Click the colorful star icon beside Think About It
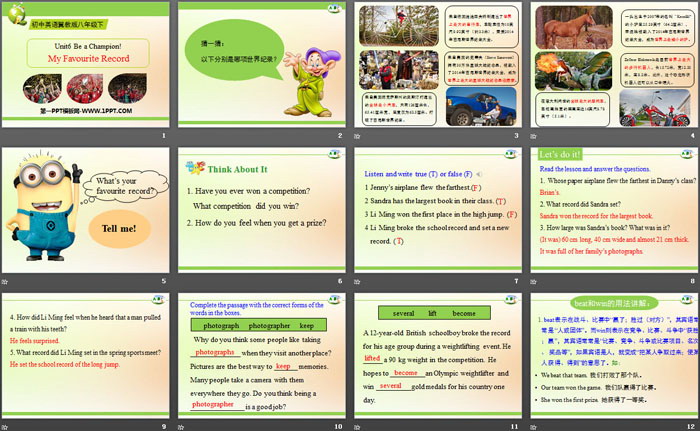 pyautogui.click(x=195, y=168)
